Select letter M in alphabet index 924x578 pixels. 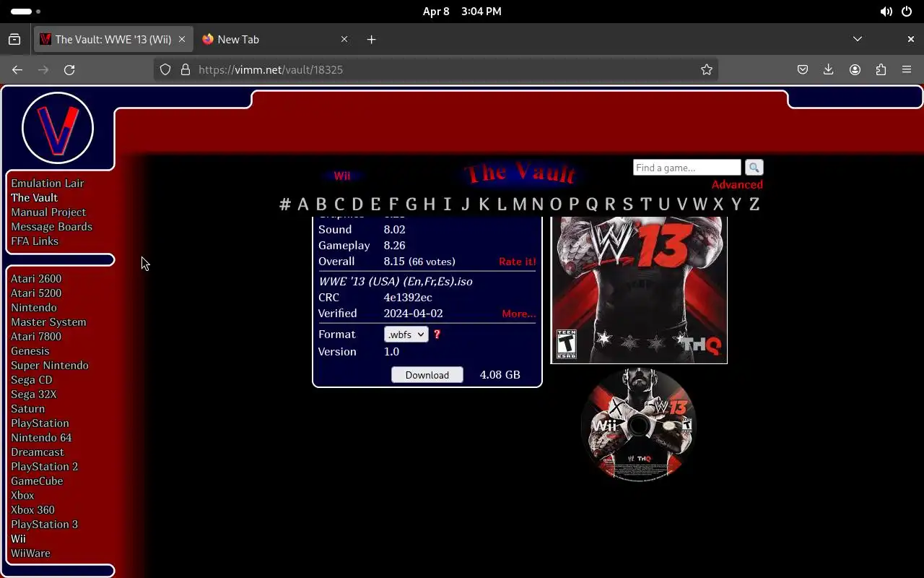(519, 204)
